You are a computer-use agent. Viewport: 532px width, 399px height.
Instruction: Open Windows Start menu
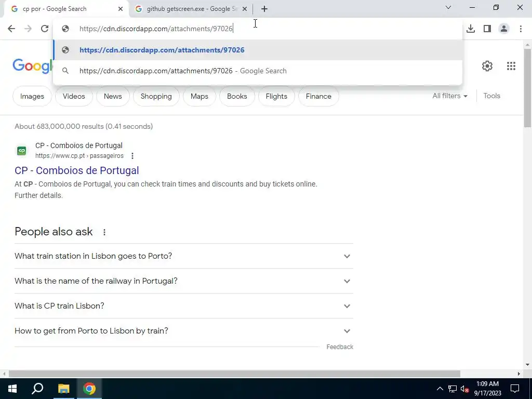click(12, 389)
